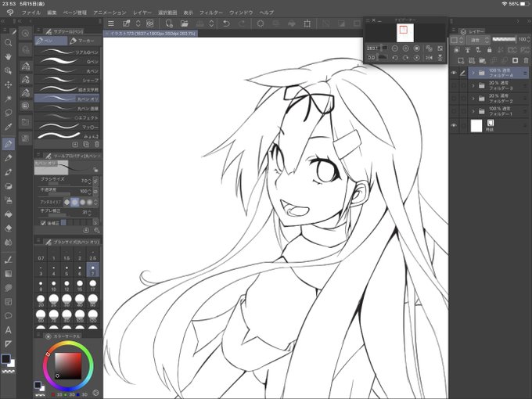Select the Blend tool
This screenshot has width=532, height=399.
point(8,243)
